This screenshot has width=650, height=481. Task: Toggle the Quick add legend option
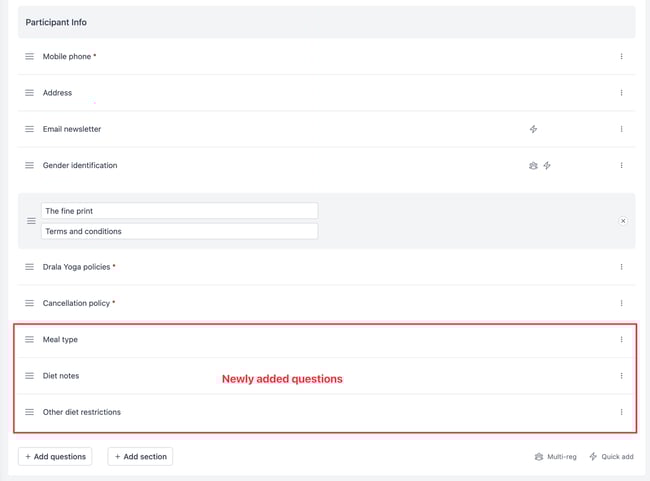click(x=611, y=457)
